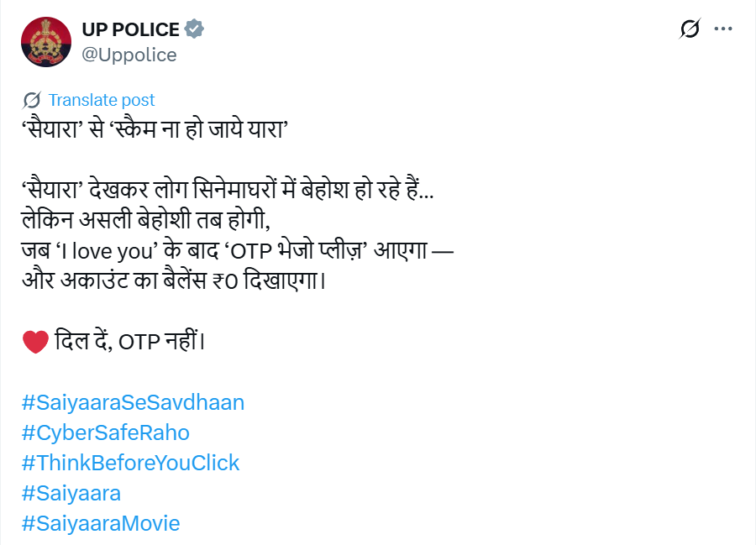
Task: Click the 'दिल दें, OTP नहीं' text
Action: [130, 341]
